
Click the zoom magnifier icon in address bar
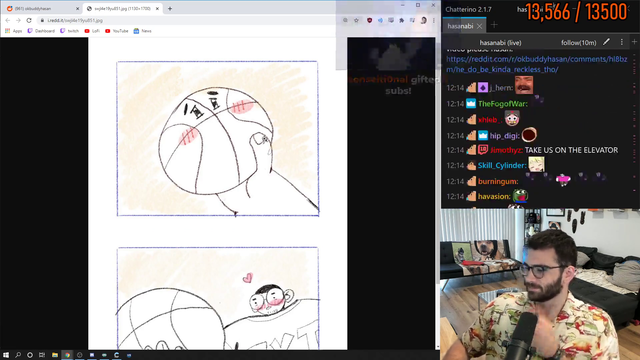345,20
